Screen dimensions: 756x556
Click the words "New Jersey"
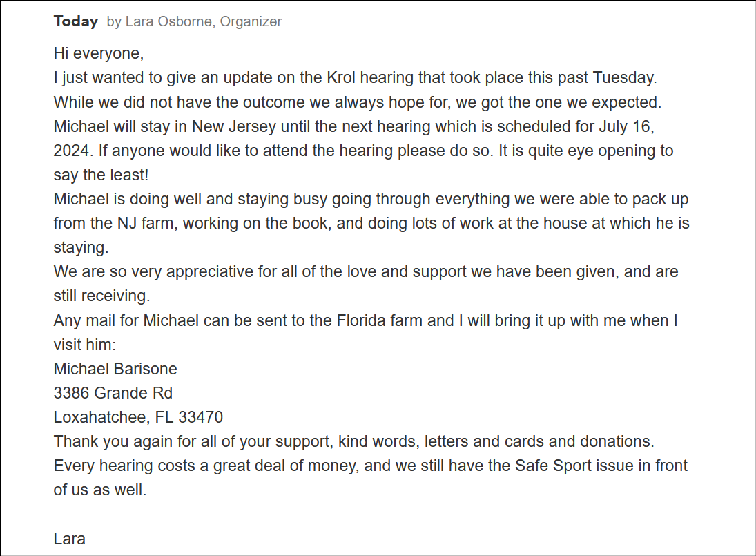click(234, 126)
